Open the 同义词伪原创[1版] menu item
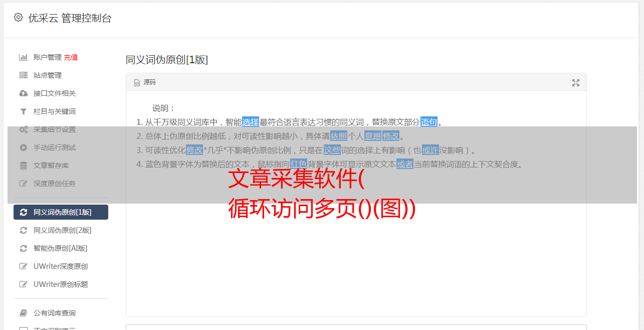The width and height of the screenshot is (644, 330). 61,212
